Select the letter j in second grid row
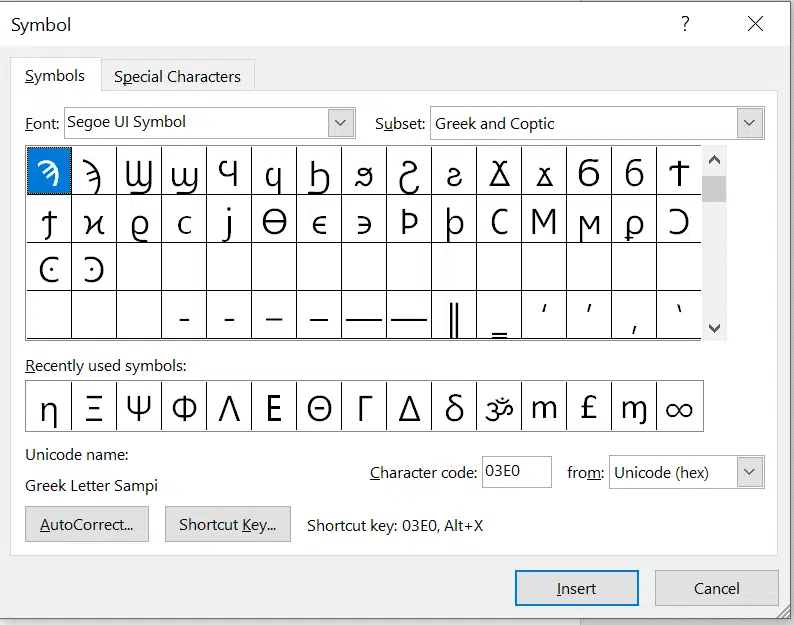 coord(229,219)
